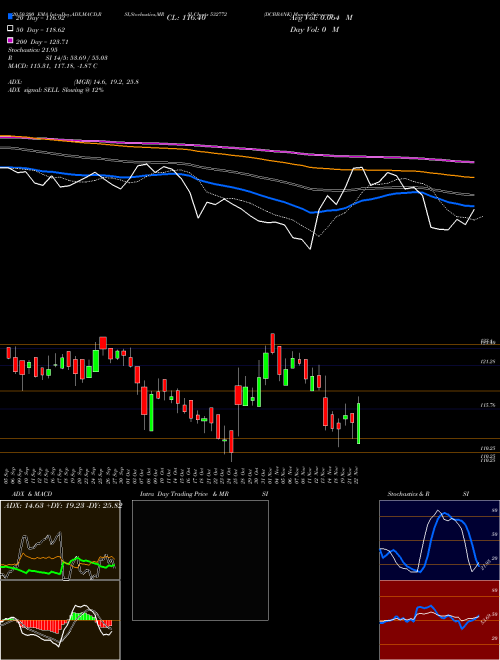Open the blue Stochastics chart panel
The image size is (500, 660).
(x=439, y=540)
